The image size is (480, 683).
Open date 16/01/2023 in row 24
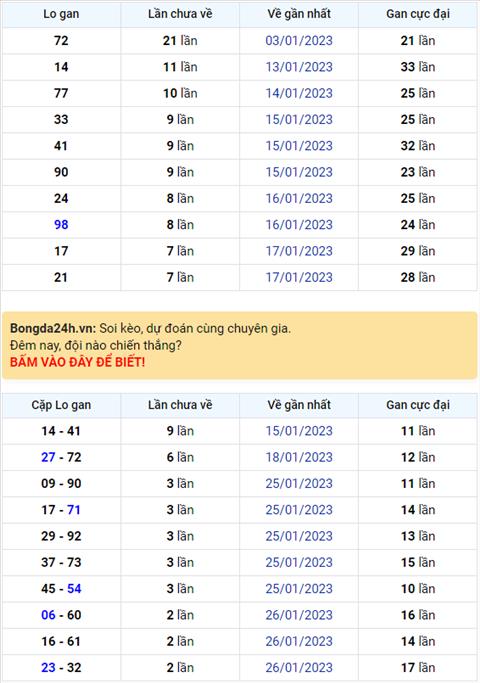(299, 198)
